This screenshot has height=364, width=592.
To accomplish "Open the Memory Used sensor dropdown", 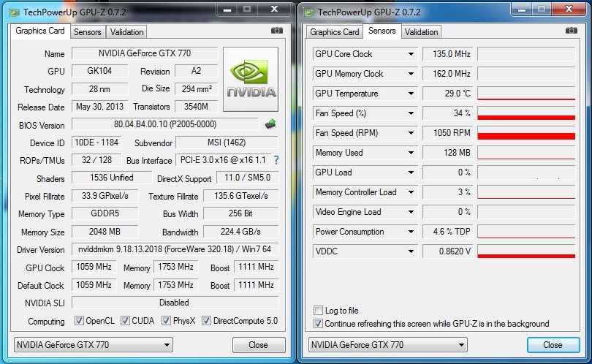I will pos(411,153).
